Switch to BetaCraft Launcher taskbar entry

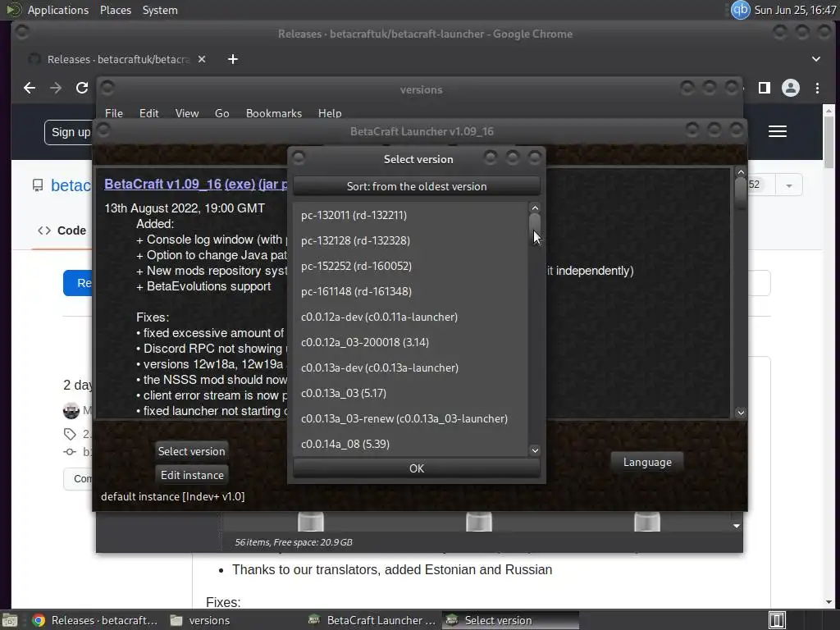point(373,620)
